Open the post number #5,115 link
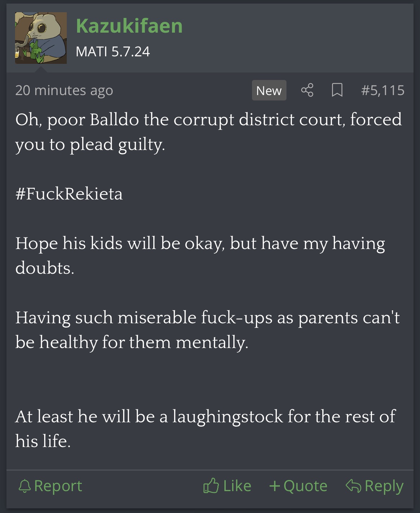 (383, 90)
